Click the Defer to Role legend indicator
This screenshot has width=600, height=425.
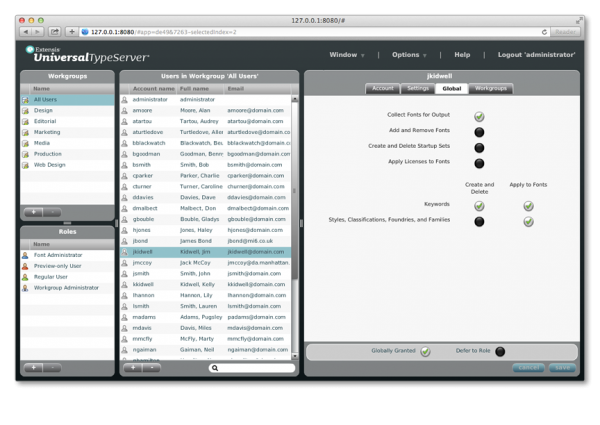[x=500, y=351]
